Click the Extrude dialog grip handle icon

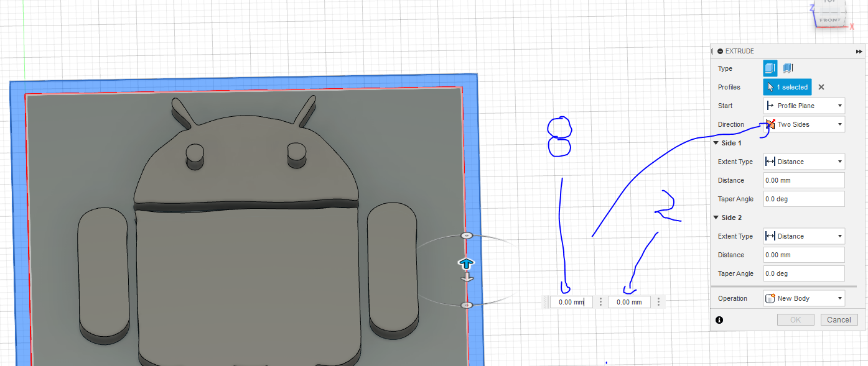(x=713, y=51)
